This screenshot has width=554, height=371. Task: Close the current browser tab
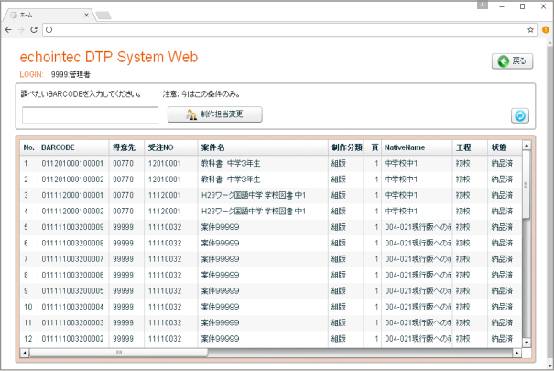tap(86, 15)
